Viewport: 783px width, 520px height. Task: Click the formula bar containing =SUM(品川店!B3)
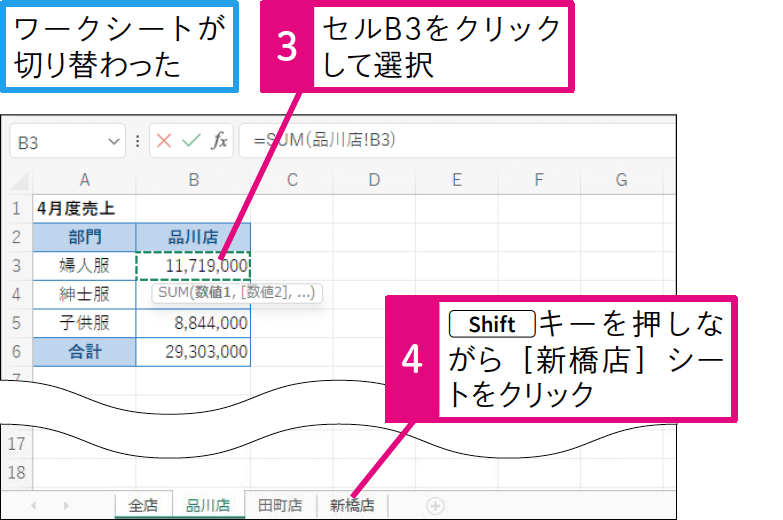tap(457, 140)
